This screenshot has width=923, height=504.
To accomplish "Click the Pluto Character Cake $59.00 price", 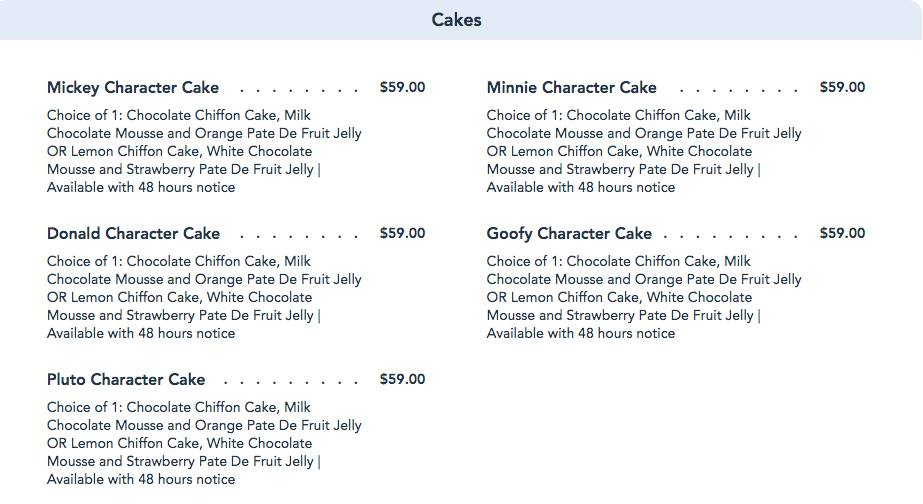I will [x=402, y=380].
